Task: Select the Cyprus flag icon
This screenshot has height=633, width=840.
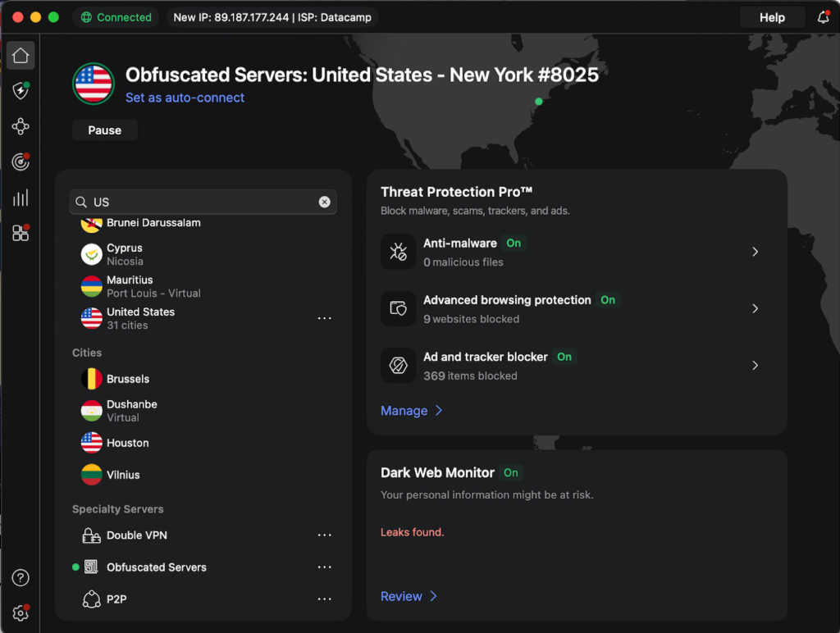Action: [92, 254]
